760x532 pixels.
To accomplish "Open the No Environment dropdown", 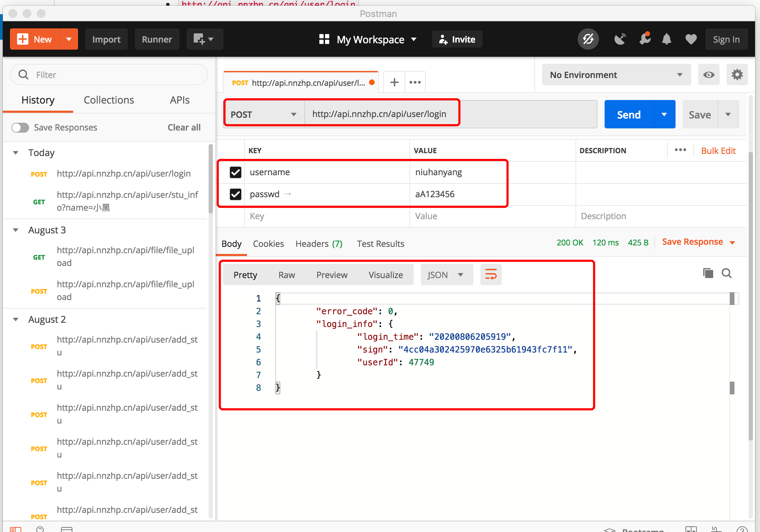I will point(616,75).
